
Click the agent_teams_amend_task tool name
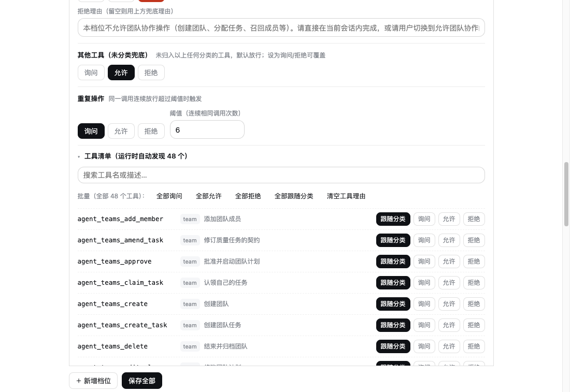(x=120, y=240)
